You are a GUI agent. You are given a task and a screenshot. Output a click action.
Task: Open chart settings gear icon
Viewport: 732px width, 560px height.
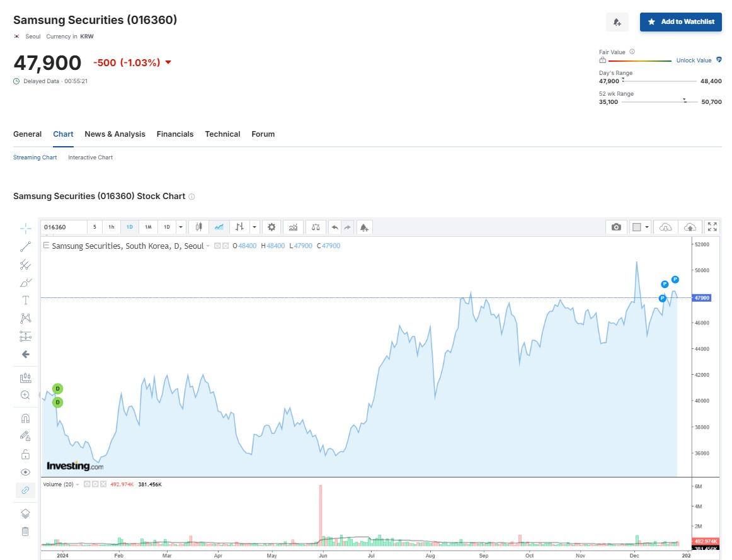click(x=272, y=227)
